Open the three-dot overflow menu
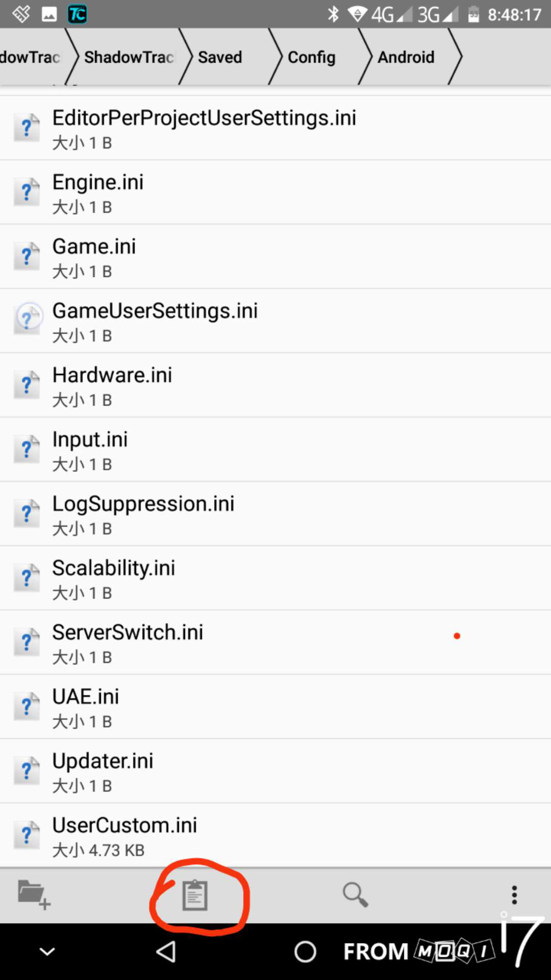This screenshot has width=551, height=980. pos(514,895)
